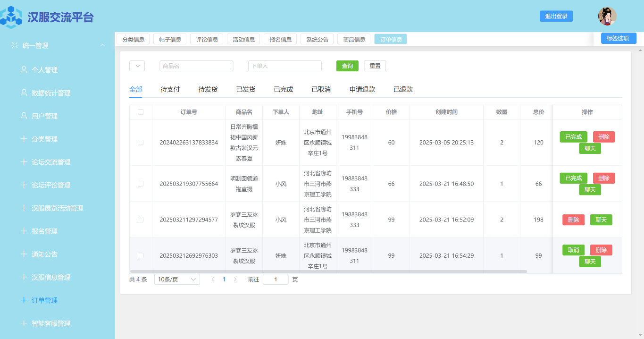Click the plus icon beside 汉服信息管理
Viewport: 644px width, 339px height.
24,277
